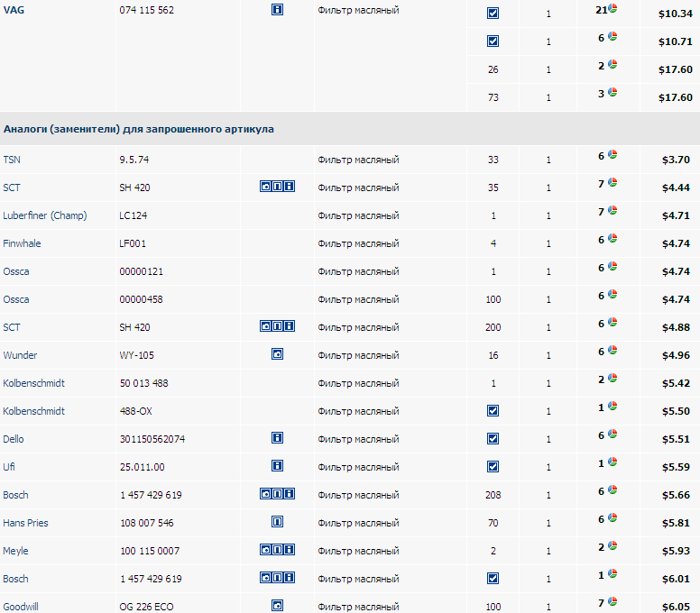Open the TSN brand link

12,160
